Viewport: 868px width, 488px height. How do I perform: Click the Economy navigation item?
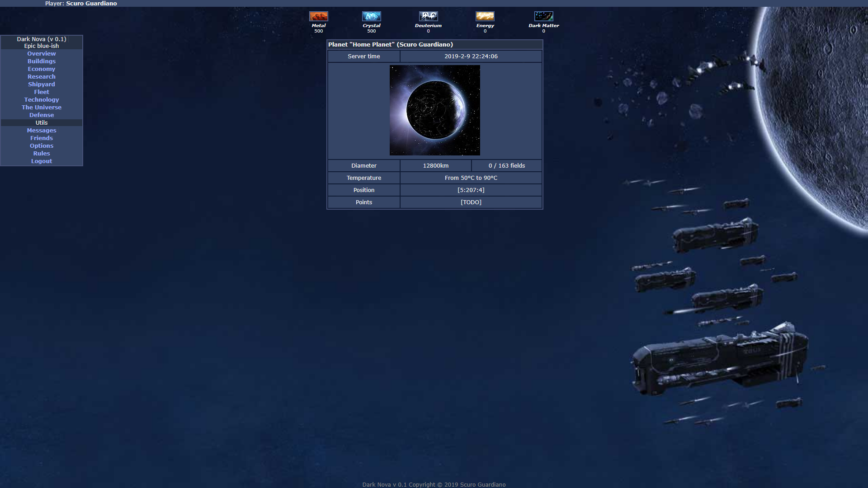41,69
